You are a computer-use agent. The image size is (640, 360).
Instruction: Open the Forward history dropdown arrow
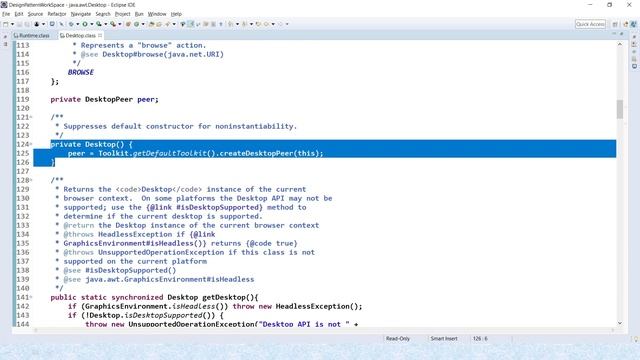click(x=287, y=24)
